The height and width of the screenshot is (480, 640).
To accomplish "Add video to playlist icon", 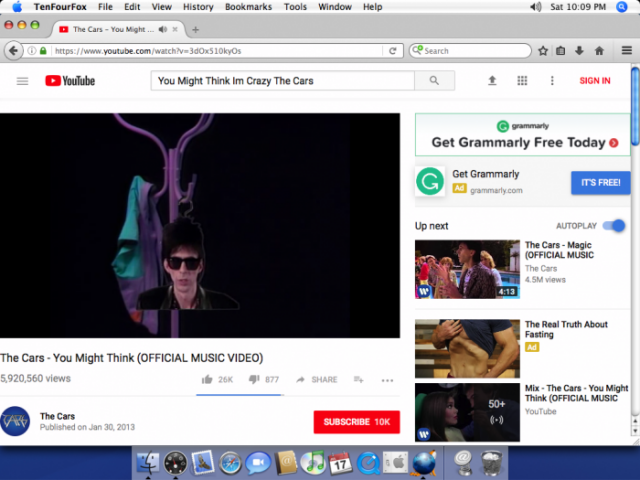I will (x=358, y=380).
